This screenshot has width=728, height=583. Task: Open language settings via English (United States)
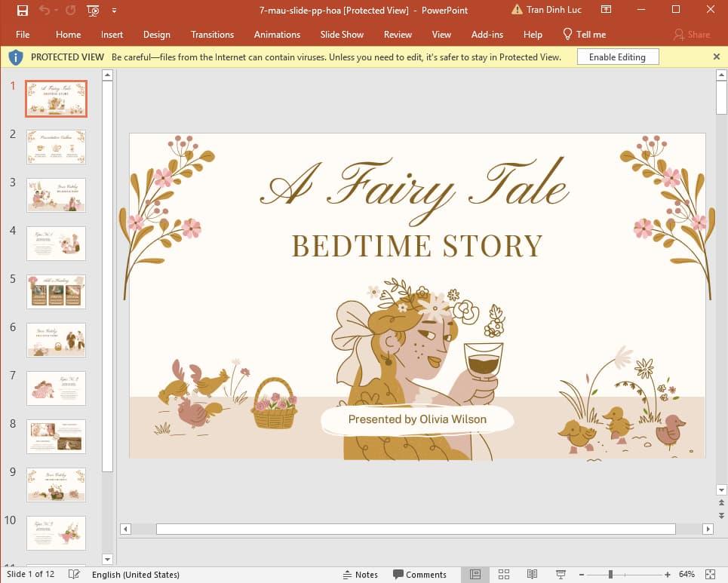136,574
